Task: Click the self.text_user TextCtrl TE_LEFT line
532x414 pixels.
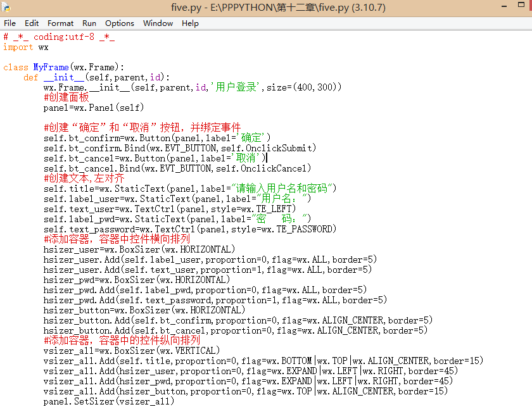Action: tap(170, 208)
